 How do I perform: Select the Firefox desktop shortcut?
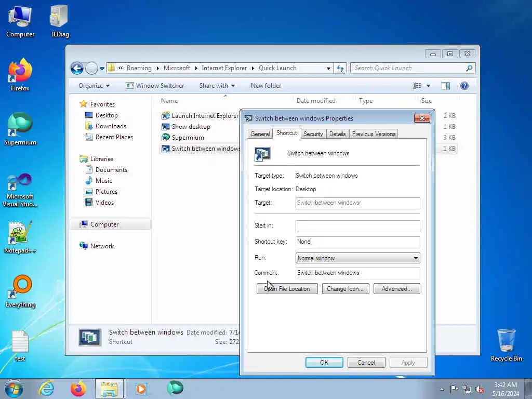(20, 75)
